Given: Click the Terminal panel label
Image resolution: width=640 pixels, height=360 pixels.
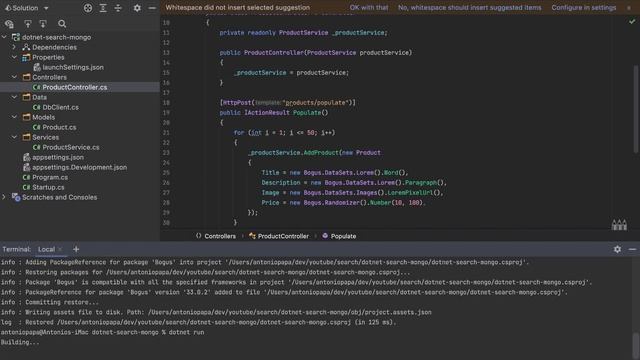Looking at the screenshot, I should point(16,249).
